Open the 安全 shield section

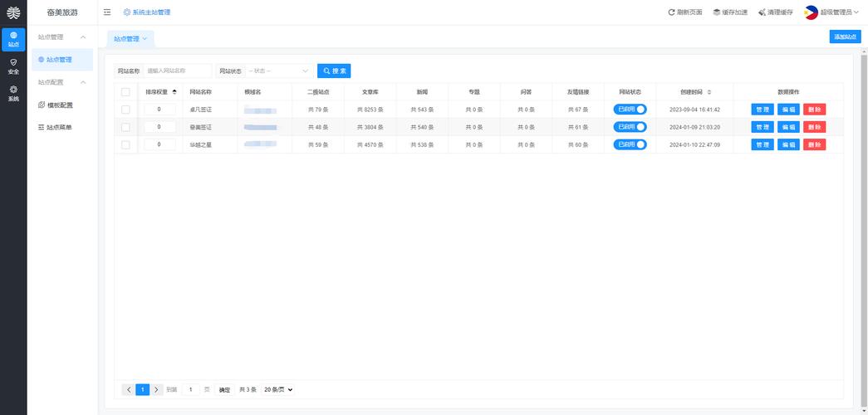[13, 62]
